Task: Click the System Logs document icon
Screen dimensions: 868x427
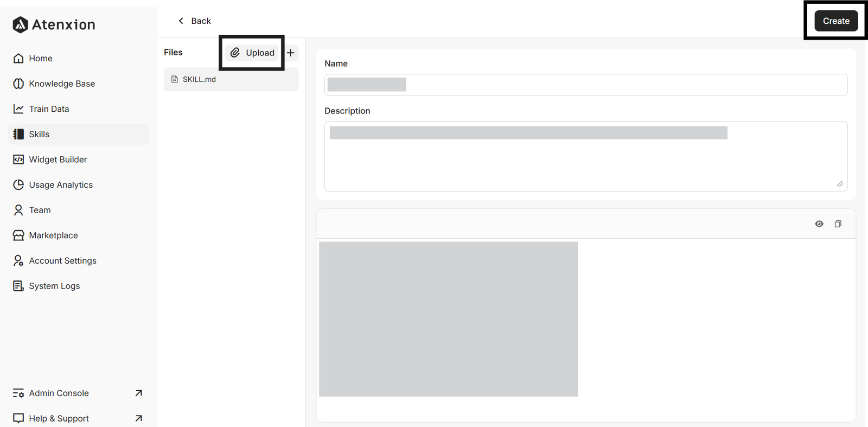Action: click(18, 286)
